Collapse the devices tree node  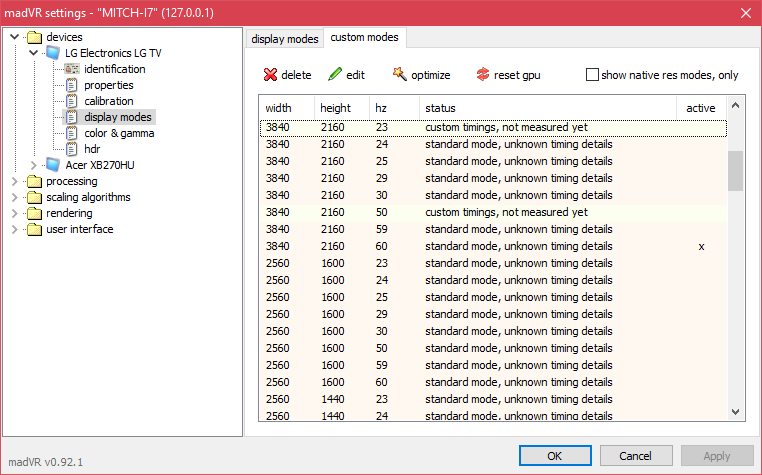coord(15,36)
